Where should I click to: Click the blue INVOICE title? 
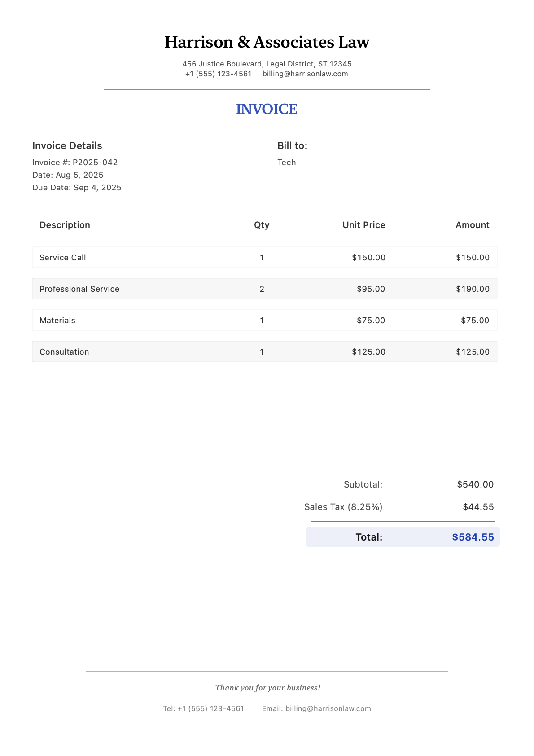(x=267, y=109)
